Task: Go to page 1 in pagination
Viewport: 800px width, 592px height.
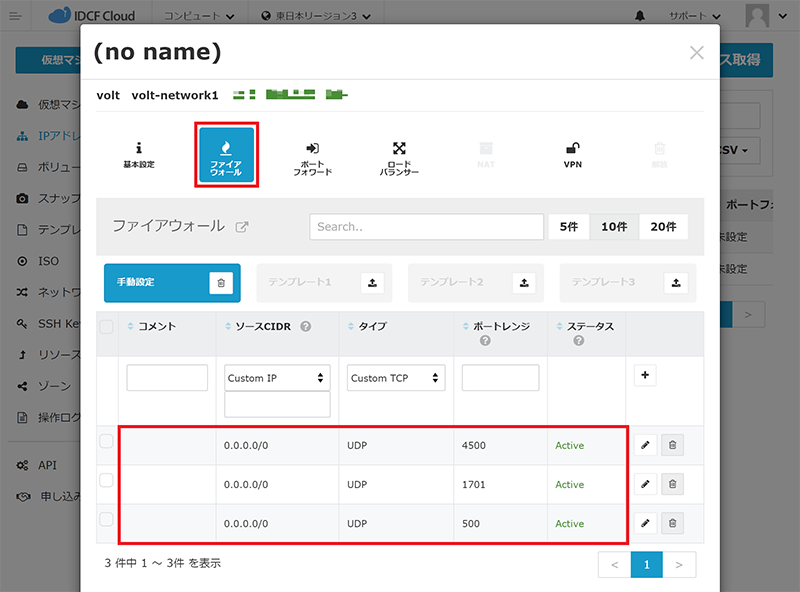Action: pyautogui.click(x=646, y=565)
